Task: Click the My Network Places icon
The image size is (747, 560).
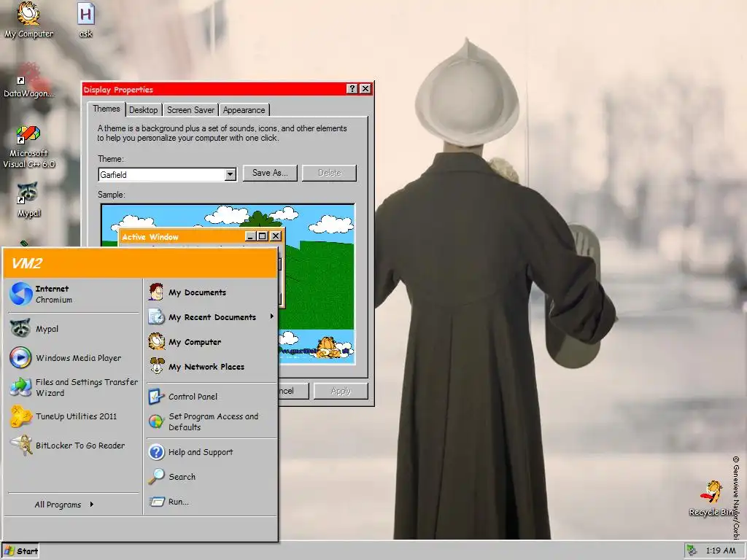Action: tap(156, 366)
